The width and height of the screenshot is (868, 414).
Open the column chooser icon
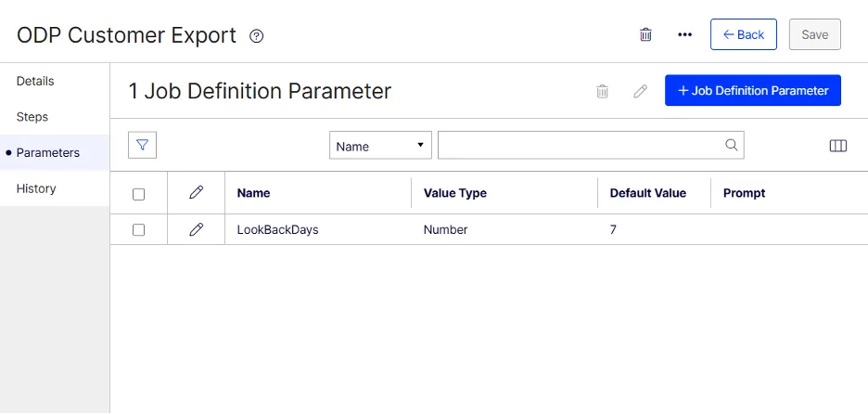coord(838,146)
